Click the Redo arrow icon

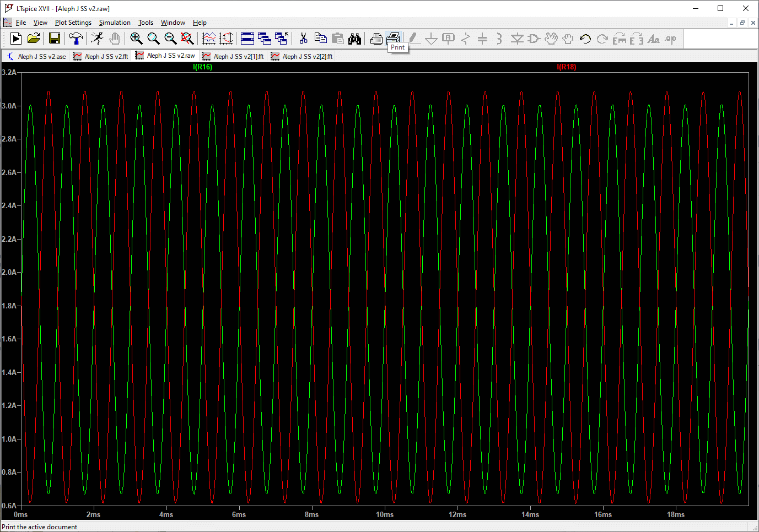(x=602, y=39)
